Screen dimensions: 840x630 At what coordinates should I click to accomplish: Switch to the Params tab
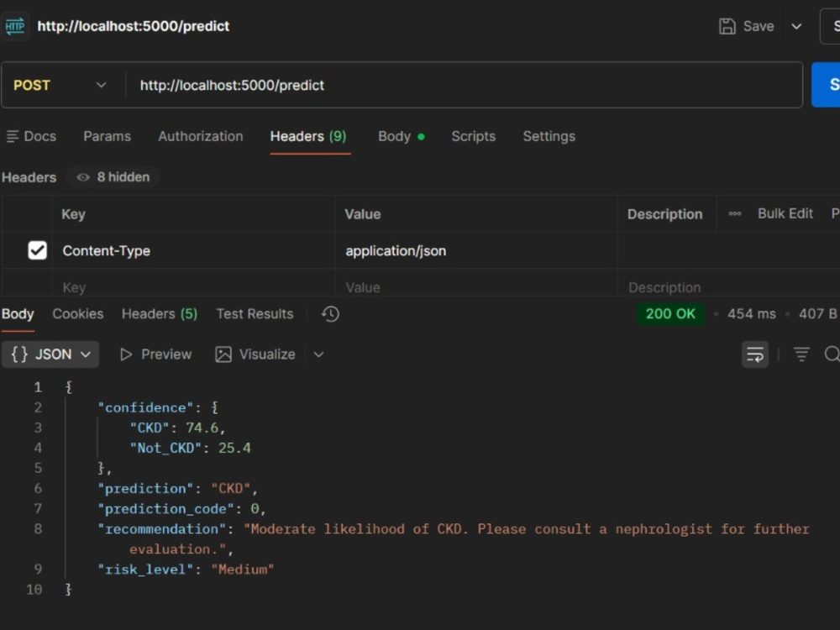pos(108,137)
